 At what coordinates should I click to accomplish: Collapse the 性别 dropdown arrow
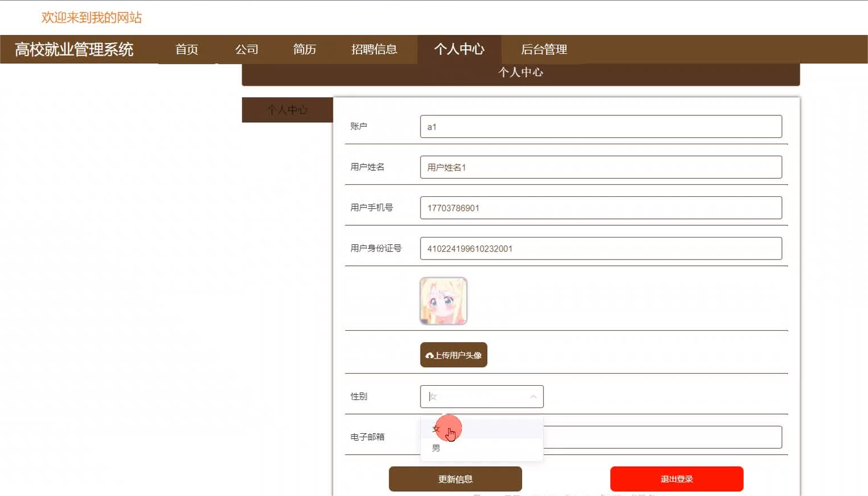533,396
